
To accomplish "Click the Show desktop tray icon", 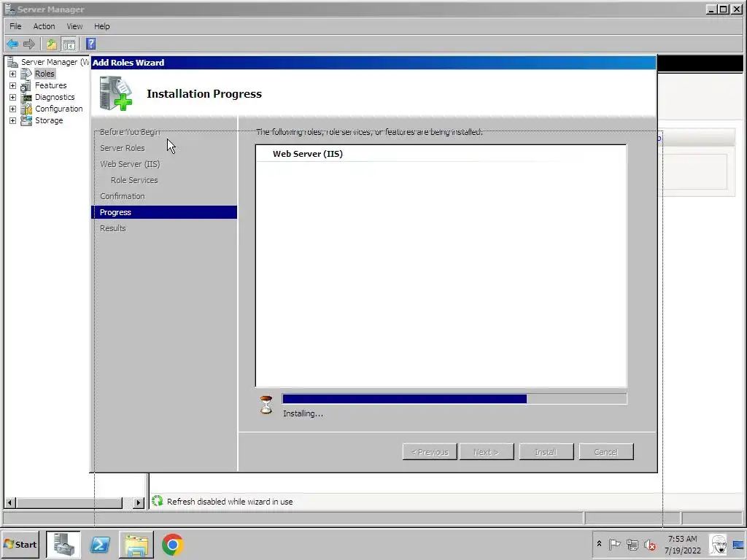I will 738,545.
